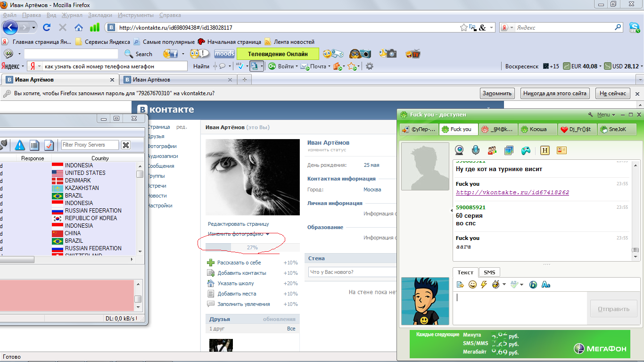The height and width of the screenshot is (362, 644).
Task: Click the Запомнить password button
Action: [497, 93]
